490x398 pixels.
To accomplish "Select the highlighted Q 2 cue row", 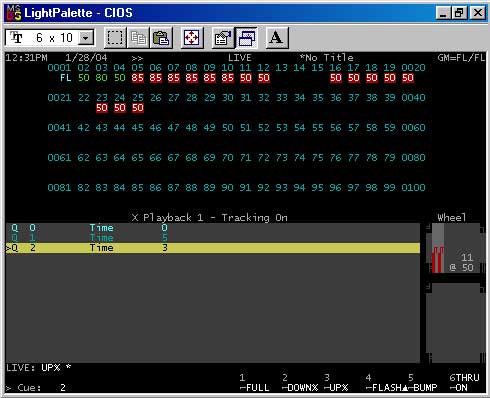I will [x=213, y=248].
